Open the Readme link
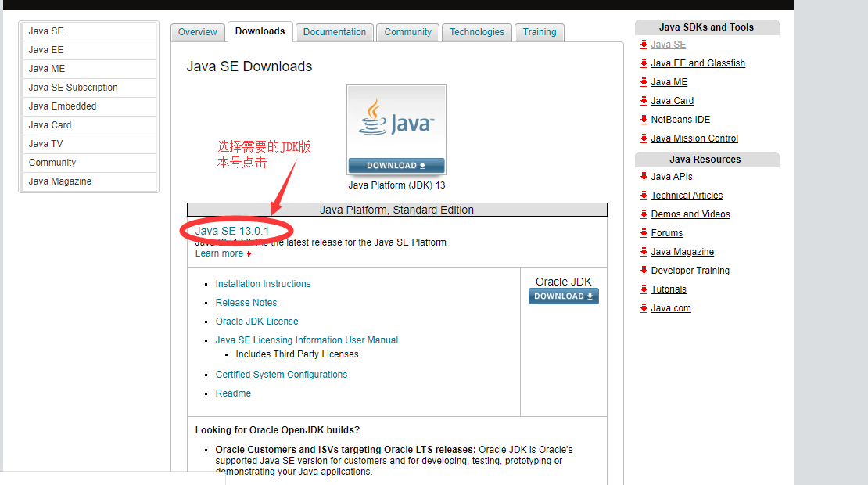 (233, 393)
